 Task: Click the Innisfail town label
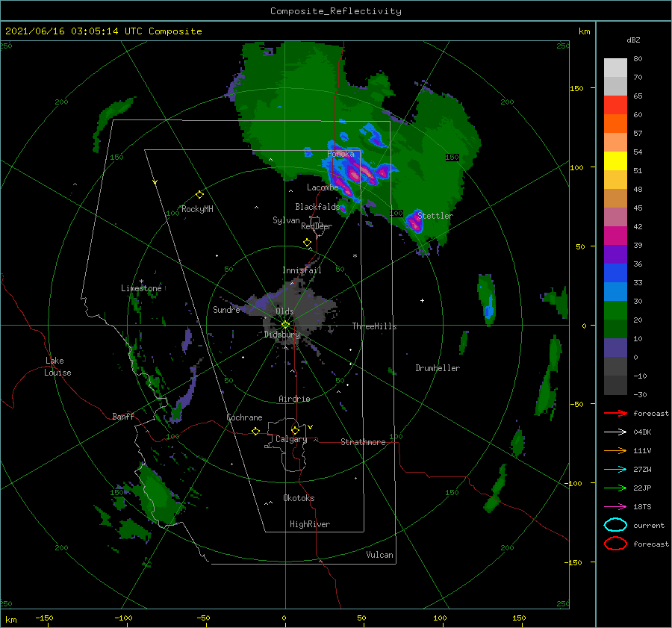point(302,270)
